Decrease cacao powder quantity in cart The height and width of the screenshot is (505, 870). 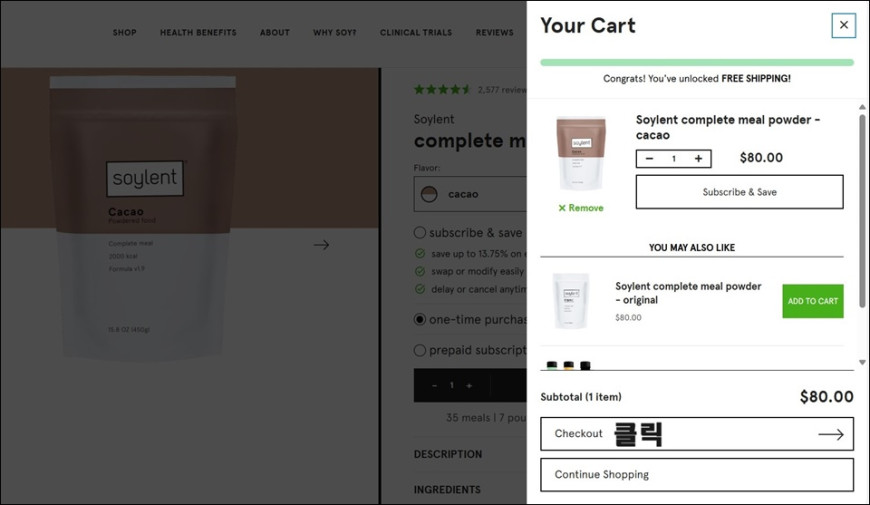pyautogui.click(x=649, y=159)
